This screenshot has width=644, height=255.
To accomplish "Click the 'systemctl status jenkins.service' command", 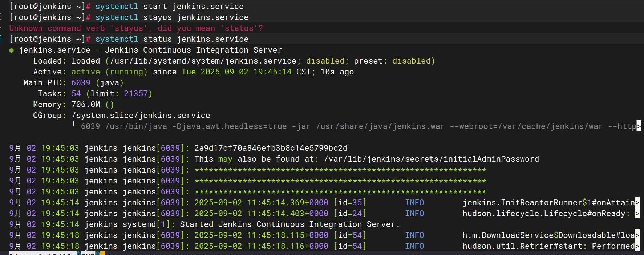I will click(x=172, y=39).
